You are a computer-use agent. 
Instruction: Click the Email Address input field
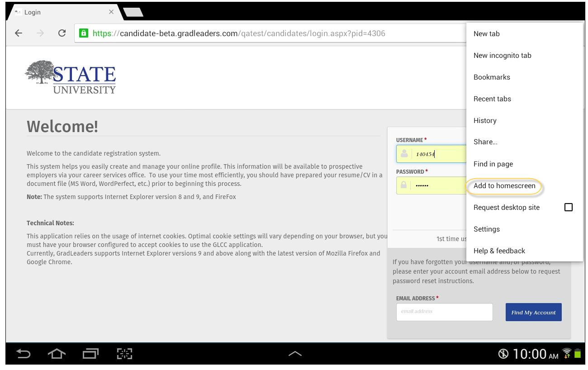pos(444,312)
